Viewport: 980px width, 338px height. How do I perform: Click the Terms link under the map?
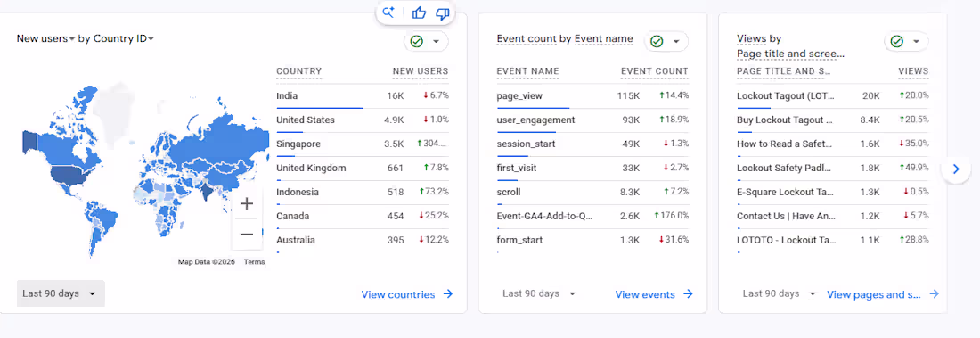pos(255,262)
